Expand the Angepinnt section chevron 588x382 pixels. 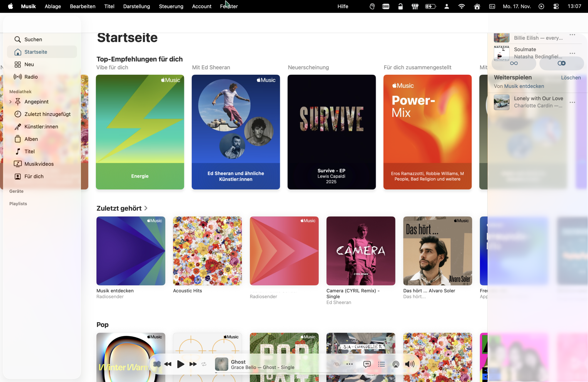(11, 102)
